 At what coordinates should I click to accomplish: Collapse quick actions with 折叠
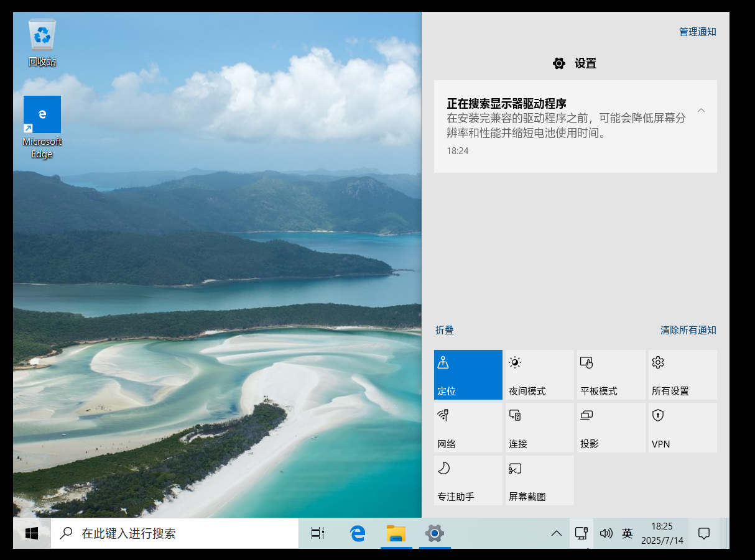tap(445, 330)
